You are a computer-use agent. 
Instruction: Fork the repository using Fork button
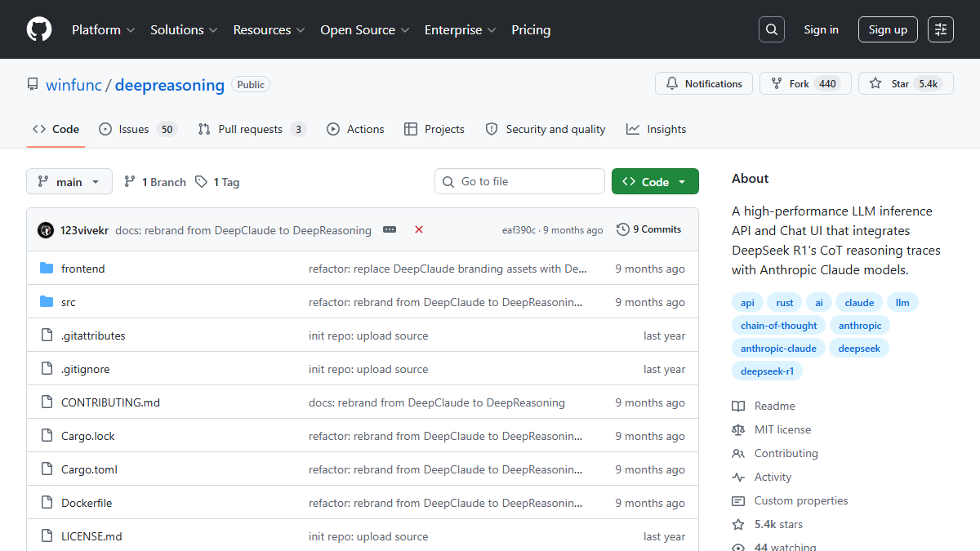pyautogui.click(x=805, y=83)
